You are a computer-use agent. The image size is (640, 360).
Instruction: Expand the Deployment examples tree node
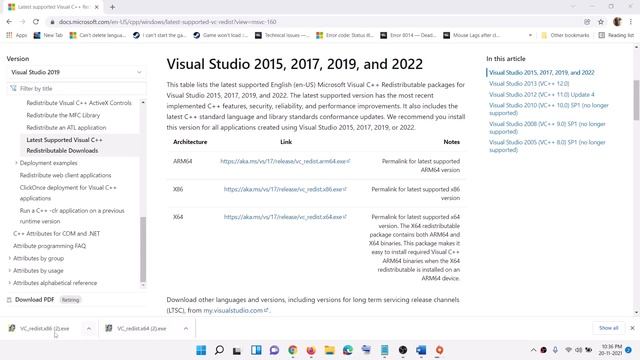[16, 163]
